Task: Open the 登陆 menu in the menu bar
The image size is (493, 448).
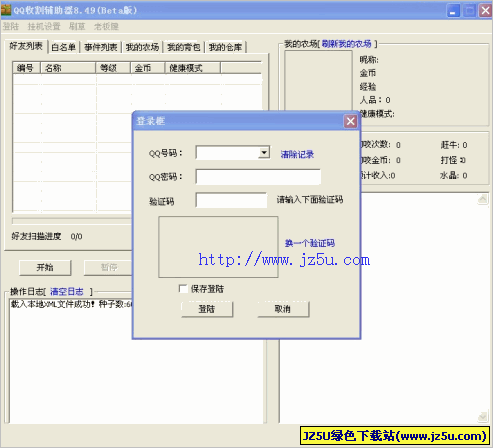Action: click(x=11, y=26)
